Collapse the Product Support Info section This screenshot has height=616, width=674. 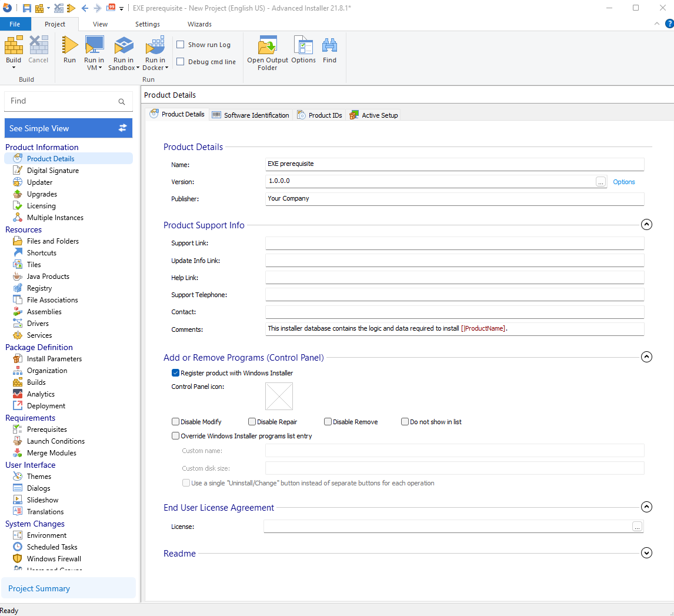click(646, 224)
